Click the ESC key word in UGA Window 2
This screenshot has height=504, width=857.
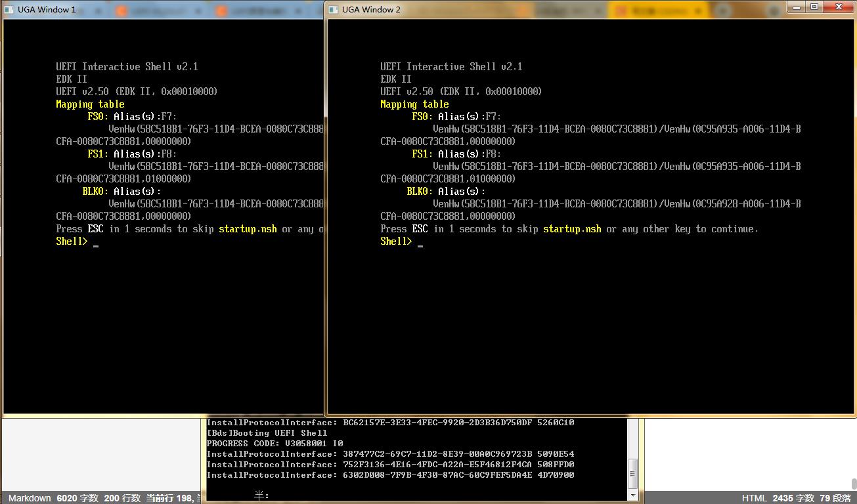(420, 229)
